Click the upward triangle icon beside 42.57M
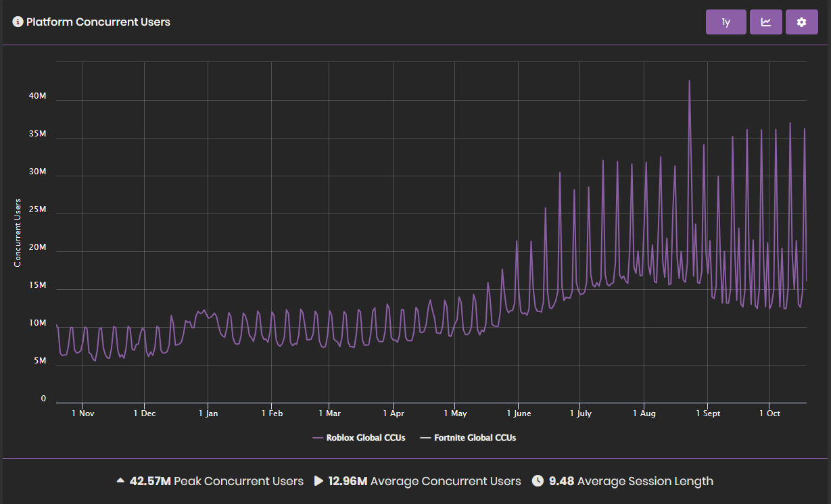 (x=120, y=481)
